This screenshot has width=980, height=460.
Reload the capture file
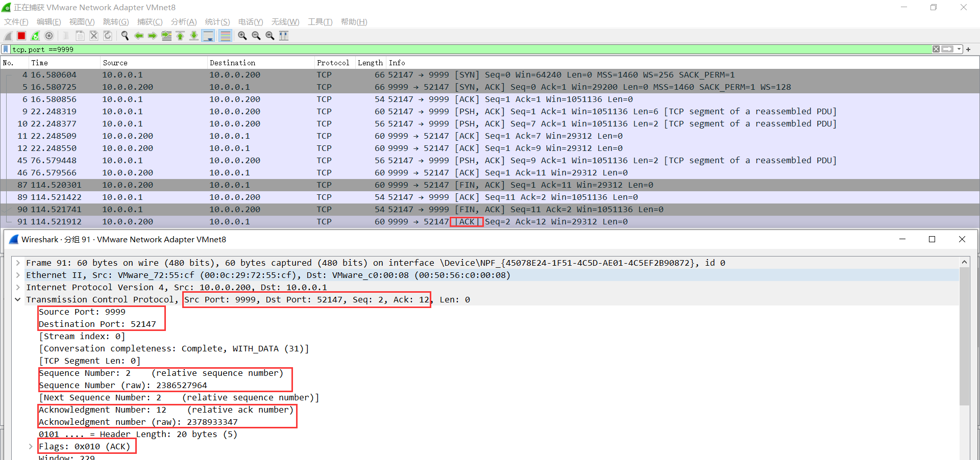(x=108, y=36)
